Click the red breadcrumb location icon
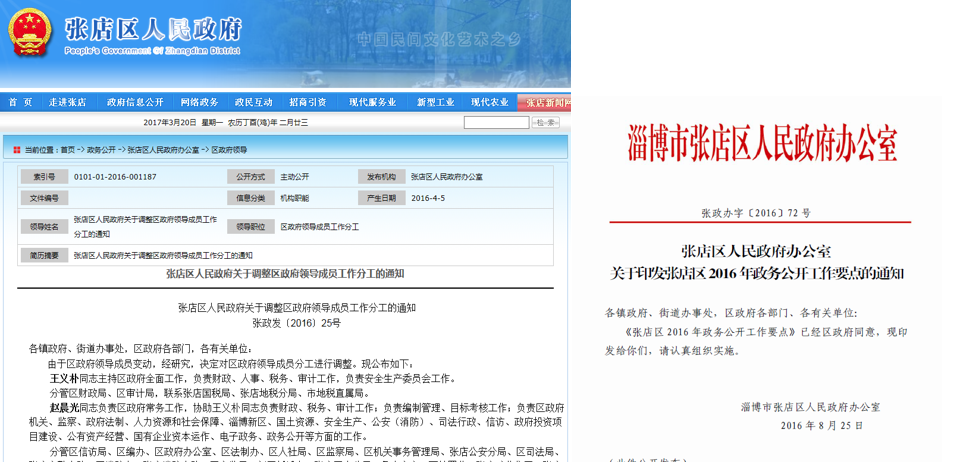 [17, 149]
